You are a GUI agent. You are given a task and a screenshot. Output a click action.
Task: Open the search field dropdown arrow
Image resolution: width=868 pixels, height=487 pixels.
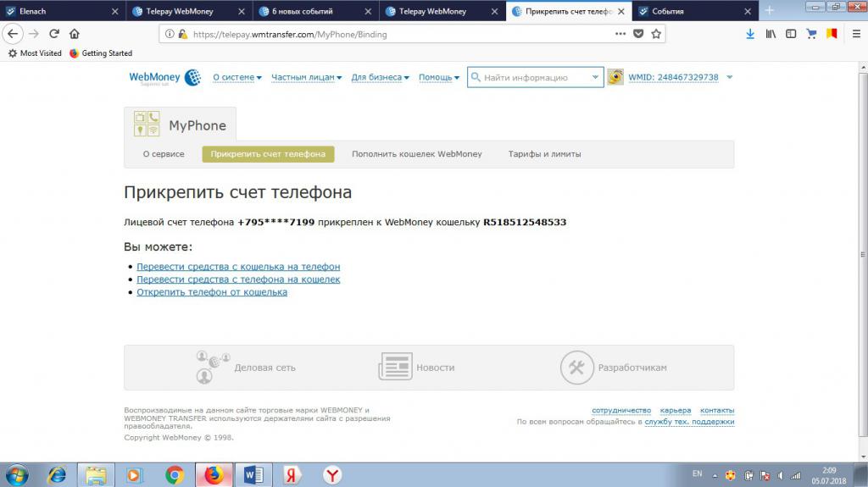(595, 77)
